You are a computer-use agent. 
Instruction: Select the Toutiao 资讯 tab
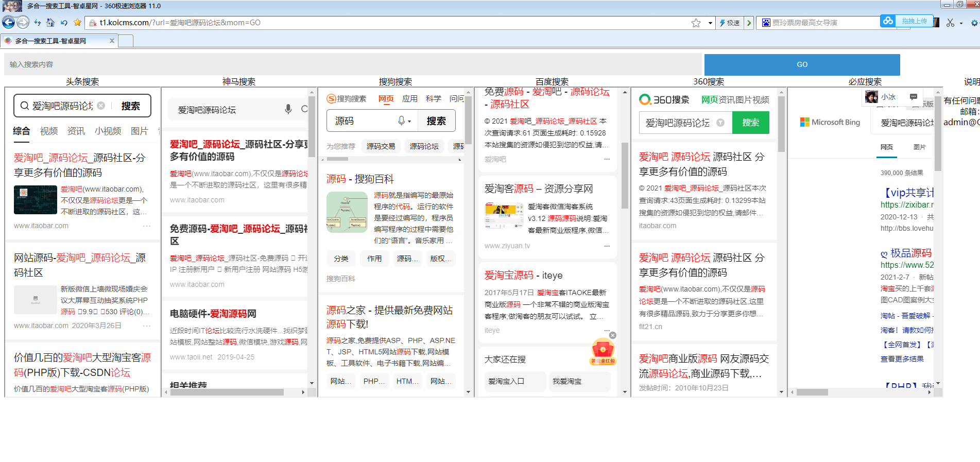click(76, 131)
